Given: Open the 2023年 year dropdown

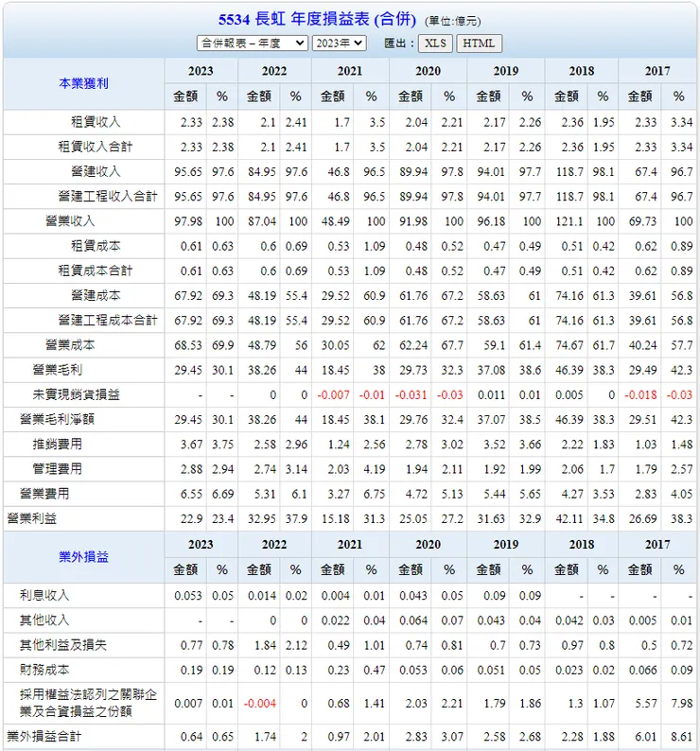Looking at the screenshot, I should (x=340, y=44).
